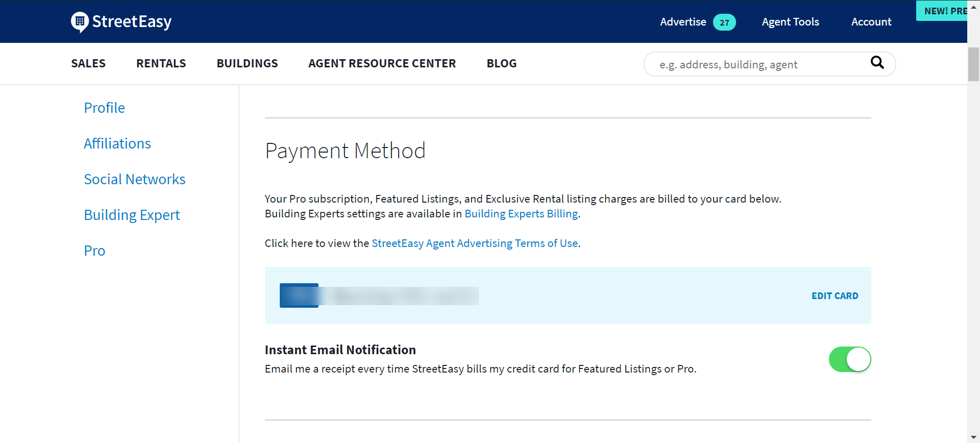This screenshot has height=443, width=980.
Task: Go to the BLOG page
Action: [x=502, y=63]
